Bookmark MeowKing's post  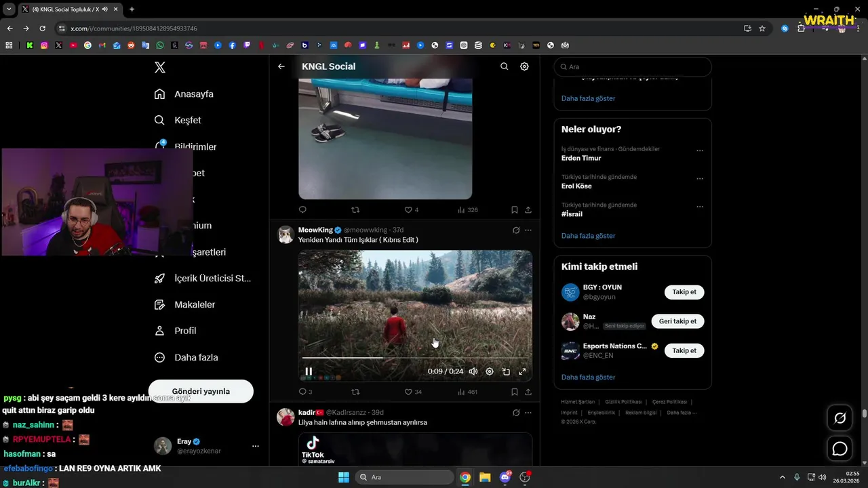click(515, 392)
